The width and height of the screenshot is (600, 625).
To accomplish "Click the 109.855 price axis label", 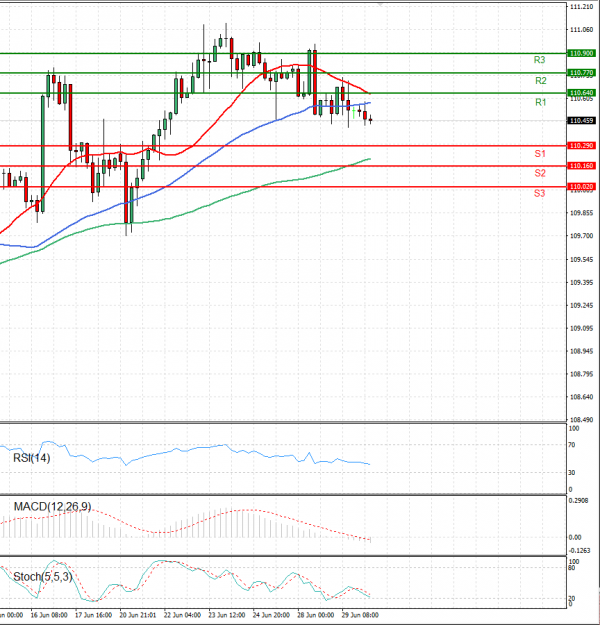I will [x=581, y=213].
